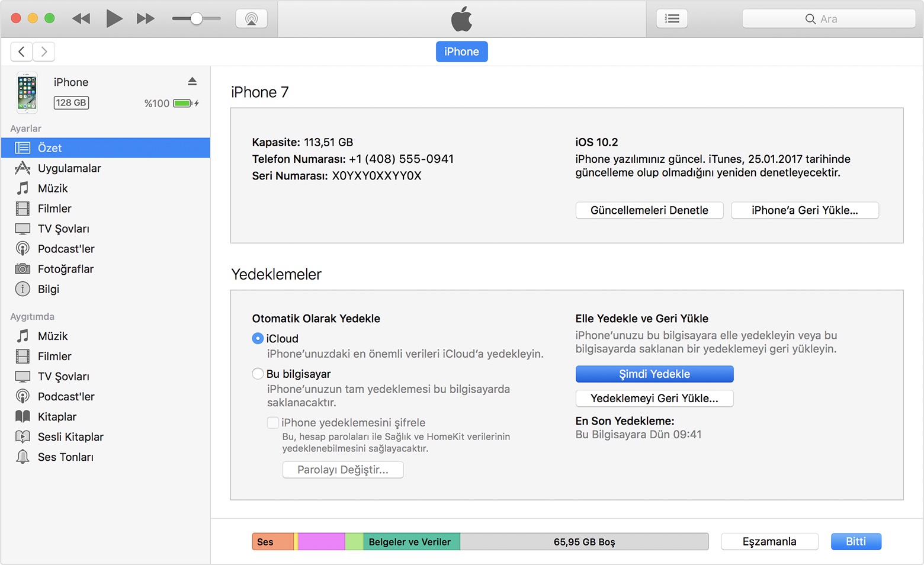924x565 pixels.
Task: Click the bell icon beside Ses Tonları
Action: (23, 457)
